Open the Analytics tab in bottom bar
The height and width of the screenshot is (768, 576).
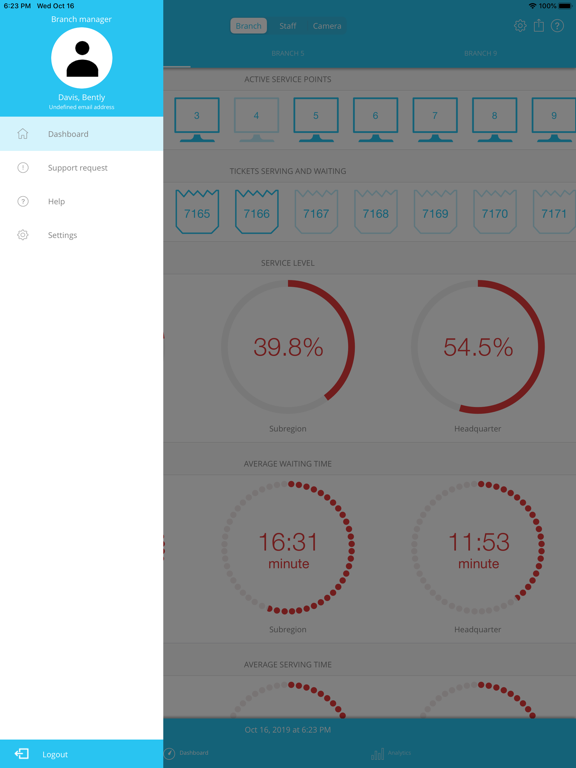[x=391, y=753]
